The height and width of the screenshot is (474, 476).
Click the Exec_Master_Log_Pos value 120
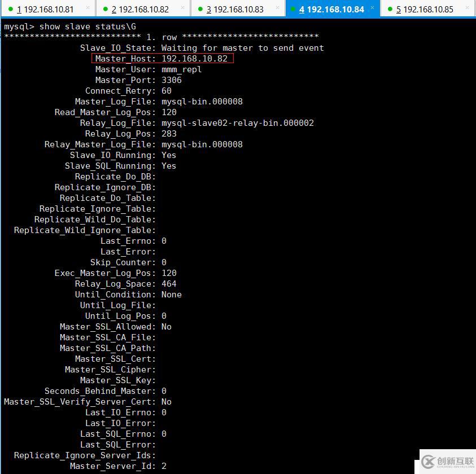pyautogui.click(x=169, y=273)
